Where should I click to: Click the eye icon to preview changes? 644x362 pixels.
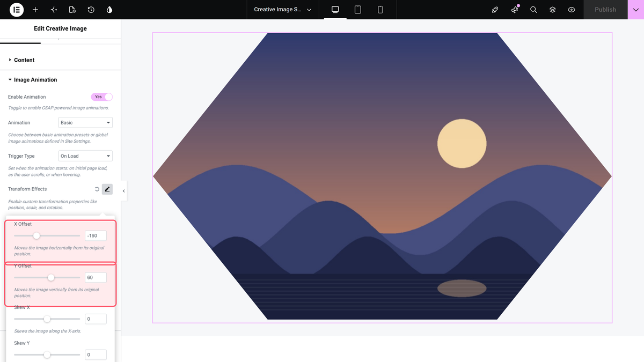pos(572,10)
